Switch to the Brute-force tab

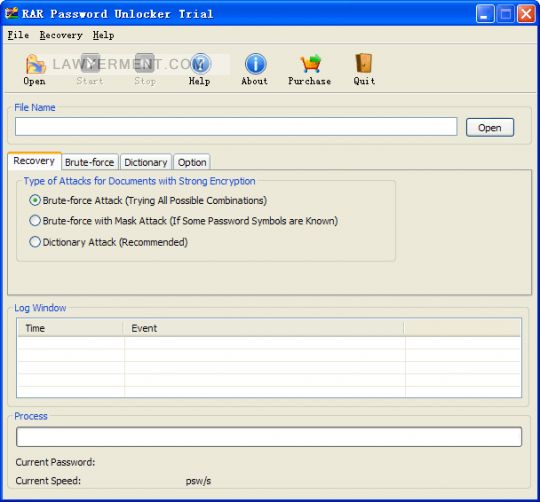90,162
